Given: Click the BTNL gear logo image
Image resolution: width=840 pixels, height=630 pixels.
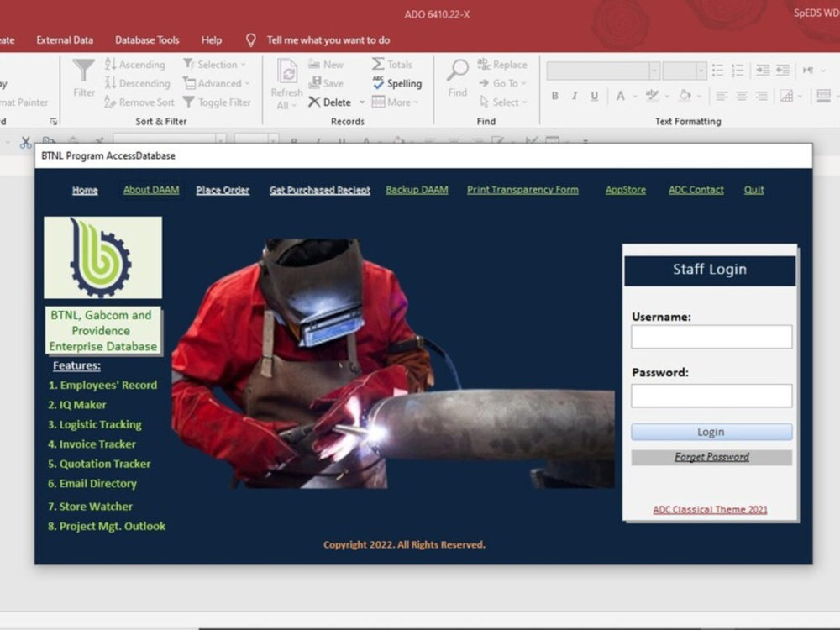Looking at the screenshot, I should (x=102, y=258).
